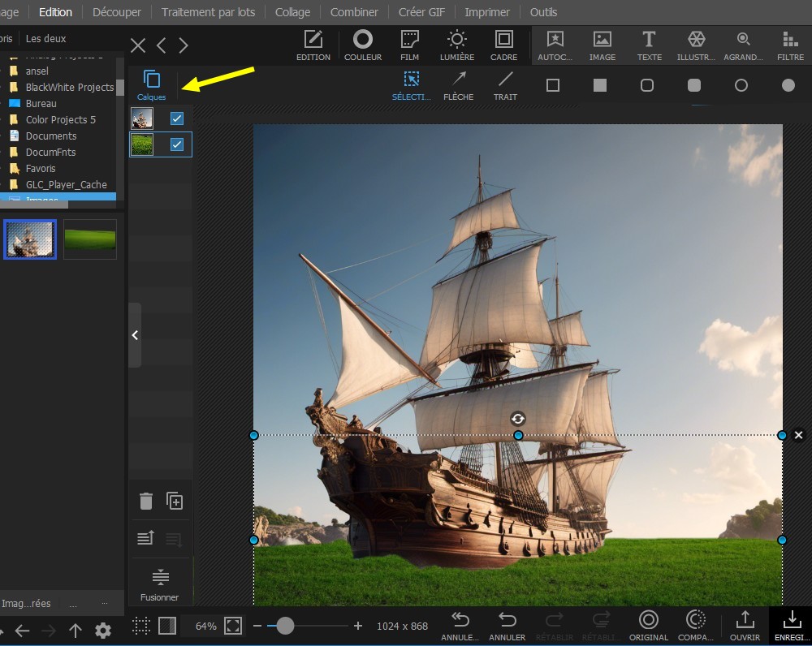
Task: Go back with the left arrow in file browser
Action: point(22,631)
